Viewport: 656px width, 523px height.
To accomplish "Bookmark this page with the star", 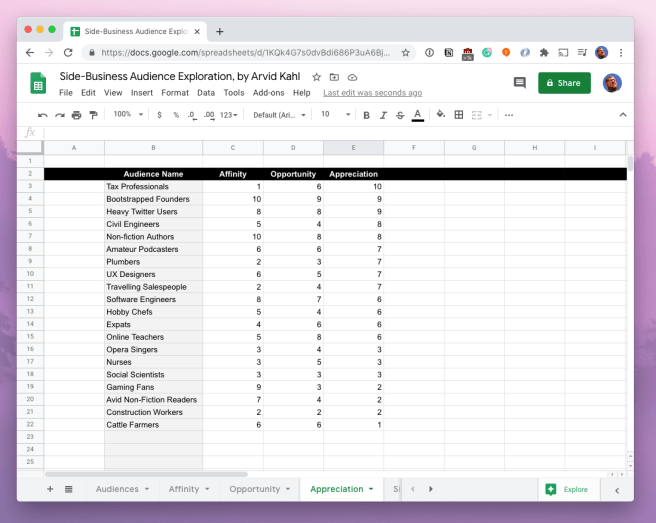I will 405,53.
